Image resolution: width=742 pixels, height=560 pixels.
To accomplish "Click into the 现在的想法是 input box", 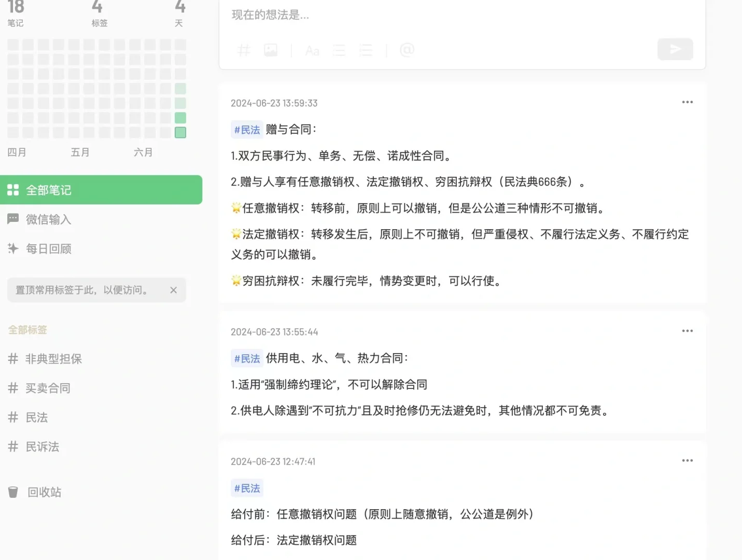I will [x=462, y=15].
